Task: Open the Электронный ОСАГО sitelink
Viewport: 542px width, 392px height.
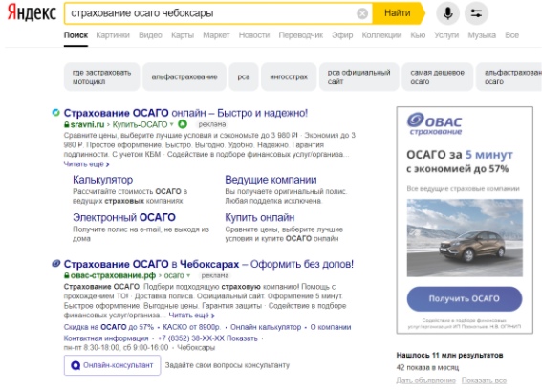Action: 124,217
